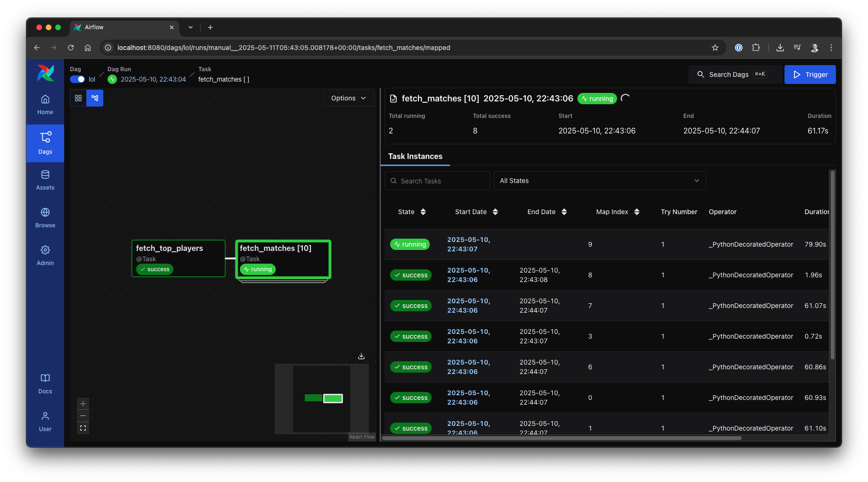Select the Assets icon in the sidebar
Viewport: 868px width, 482px height.
click(x=45, y=179)
